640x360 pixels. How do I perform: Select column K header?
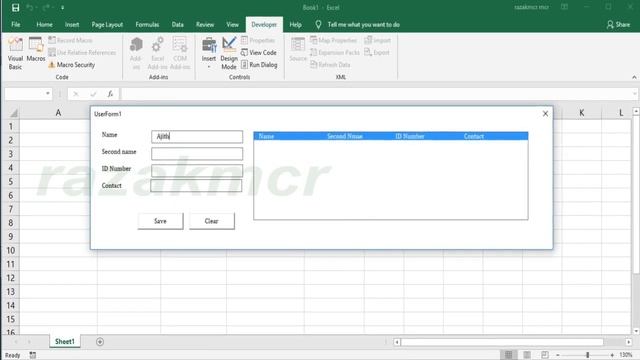tap(581, 113)
